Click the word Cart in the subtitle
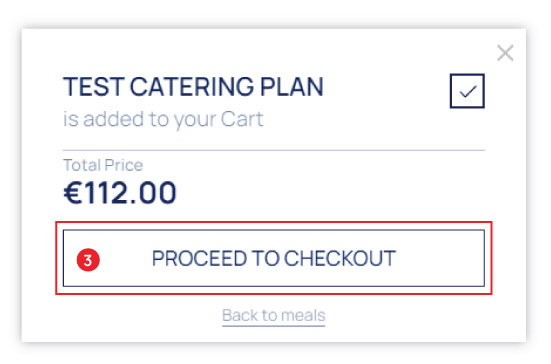Screen dimensions: 551x364 [x=242, y=119]
